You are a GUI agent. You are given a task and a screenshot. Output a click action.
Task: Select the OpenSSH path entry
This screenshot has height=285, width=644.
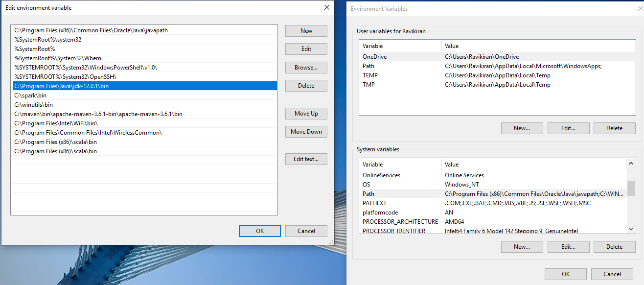pos(65,77)
